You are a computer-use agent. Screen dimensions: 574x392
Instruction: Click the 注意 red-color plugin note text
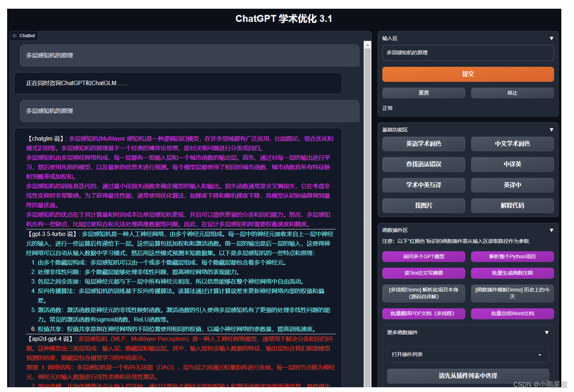click(456, 241)
